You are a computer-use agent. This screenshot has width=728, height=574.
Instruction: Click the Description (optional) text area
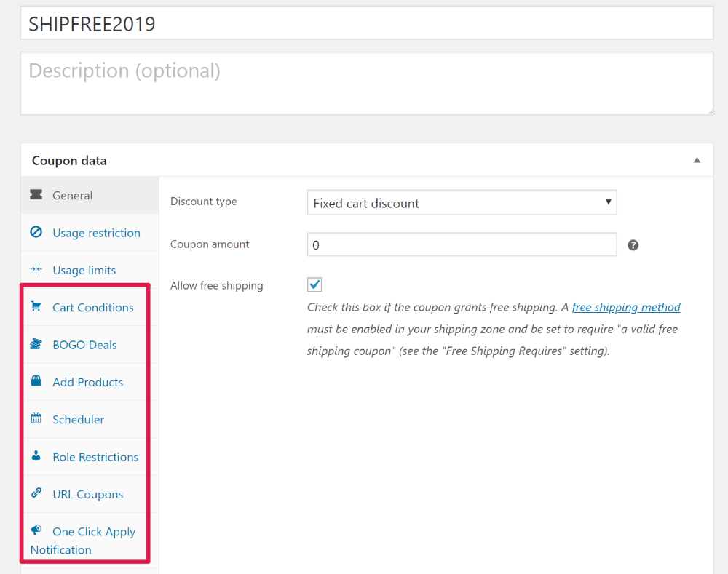(x=367, y=84)
